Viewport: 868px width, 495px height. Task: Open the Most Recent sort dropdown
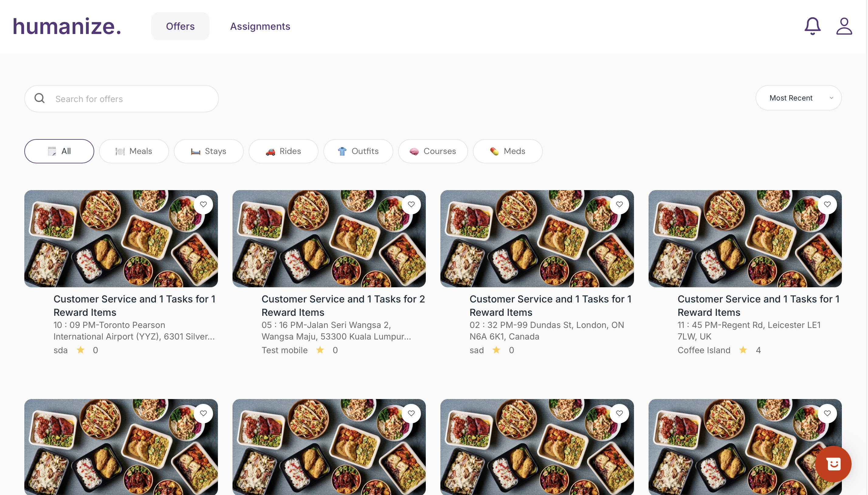pyautogui.click(x=798, y=98)
